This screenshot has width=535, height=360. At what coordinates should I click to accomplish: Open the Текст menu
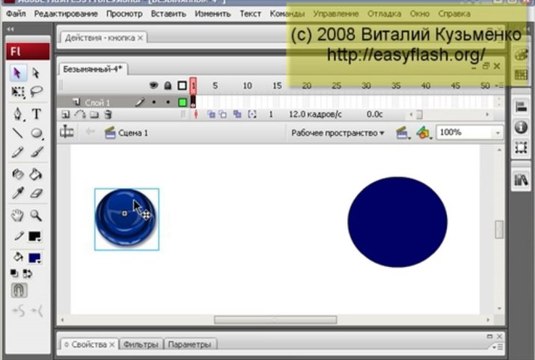click(250, 14)
